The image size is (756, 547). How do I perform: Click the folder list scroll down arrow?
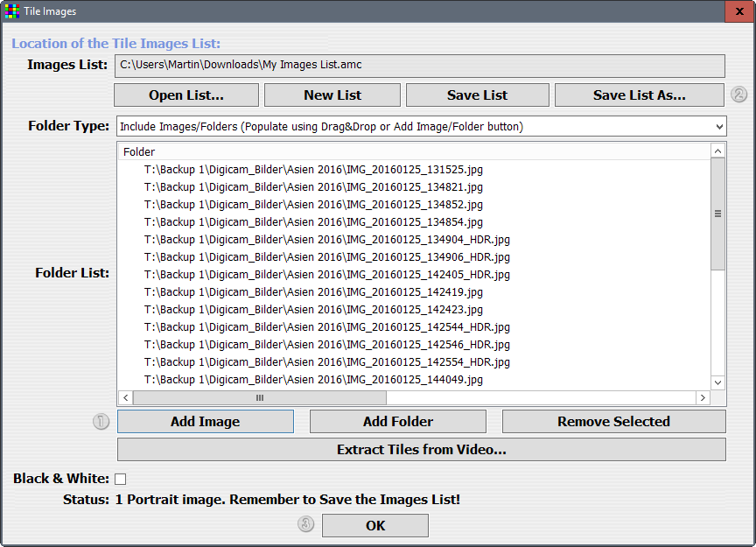pyautogui.click(x=717, y=382)
